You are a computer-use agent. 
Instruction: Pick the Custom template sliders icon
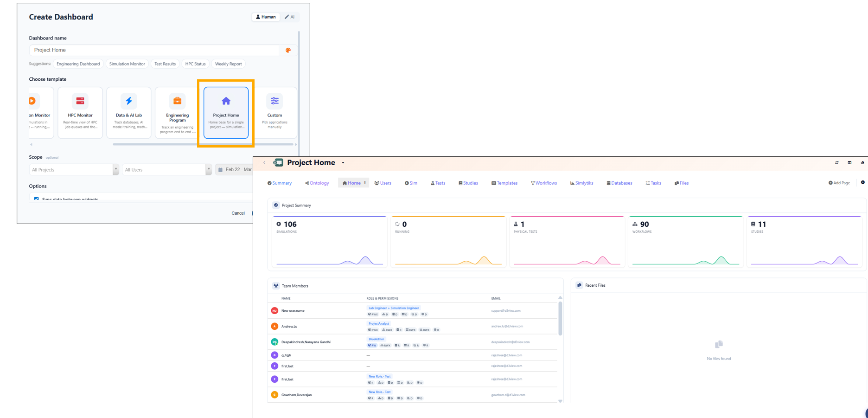pos(274,101)
